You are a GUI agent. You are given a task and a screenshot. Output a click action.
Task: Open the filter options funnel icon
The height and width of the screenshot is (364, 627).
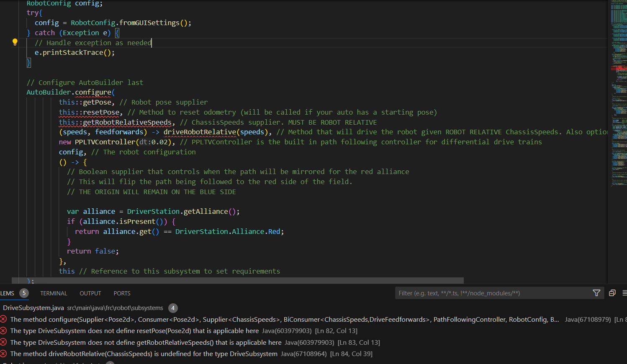click(x=596, y=293)
